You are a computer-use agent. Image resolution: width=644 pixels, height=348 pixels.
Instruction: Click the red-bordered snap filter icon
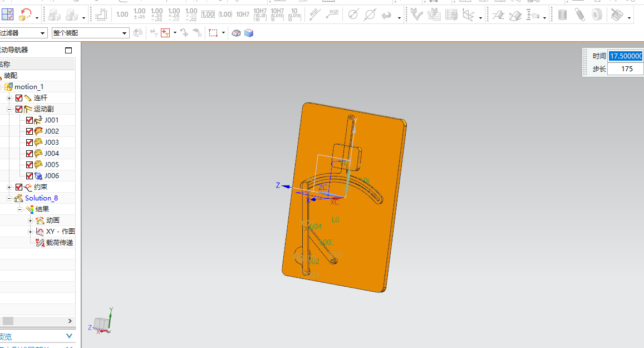165,33
